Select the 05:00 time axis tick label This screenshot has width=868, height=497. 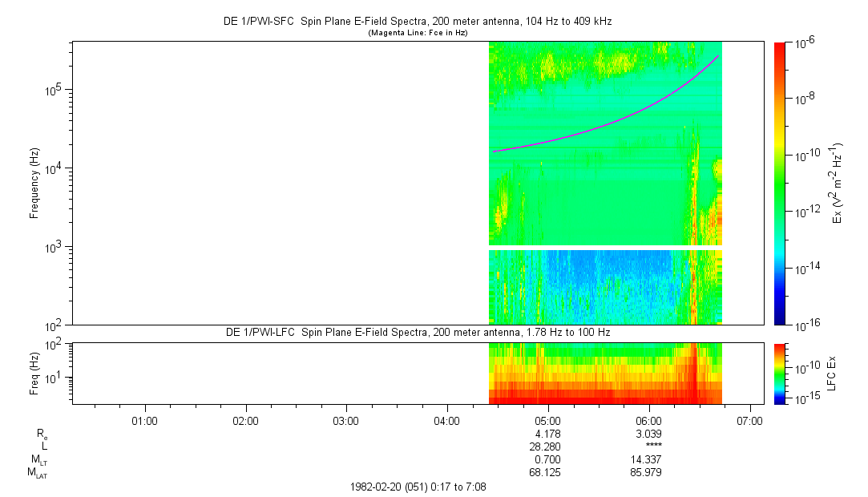(547, 420)
